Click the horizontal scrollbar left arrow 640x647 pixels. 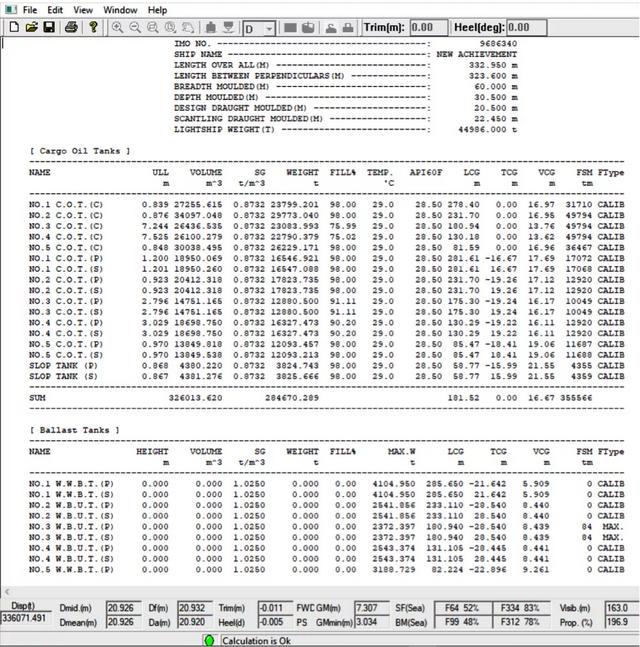[x=7, y=592]
